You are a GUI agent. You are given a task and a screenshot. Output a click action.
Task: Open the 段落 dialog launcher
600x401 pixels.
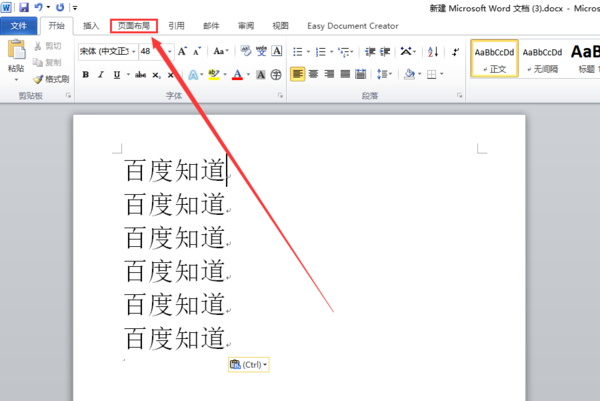pos(460,95)
